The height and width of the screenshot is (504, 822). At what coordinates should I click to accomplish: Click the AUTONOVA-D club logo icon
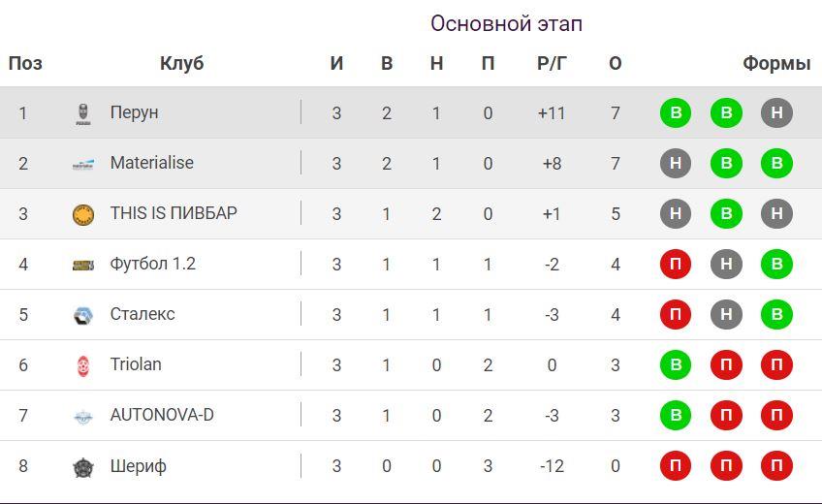[83, 416]
